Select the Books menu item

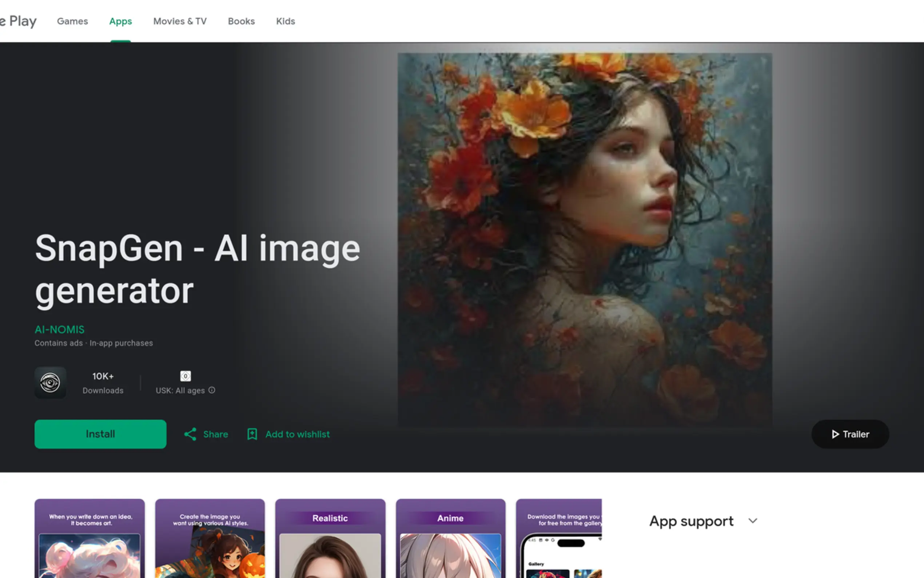pyautogui.click(x=241, y=21)
